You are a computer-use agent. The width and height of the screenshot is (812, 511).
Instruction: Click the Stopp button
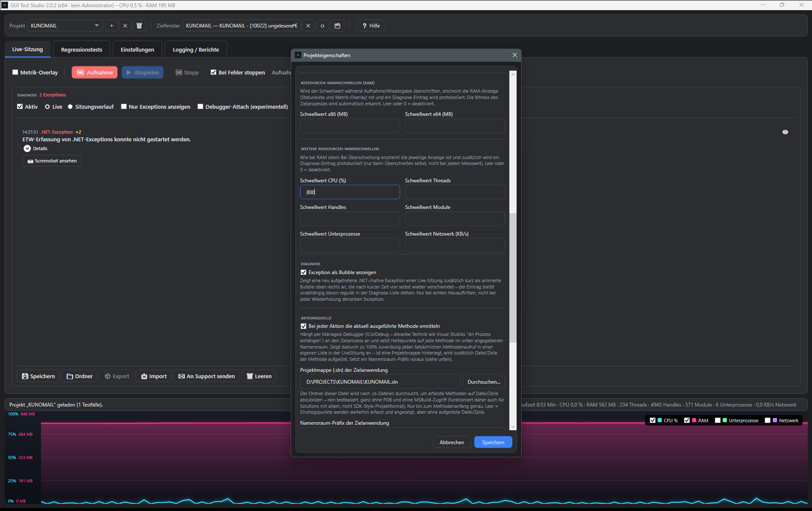(x=187, y=72)
